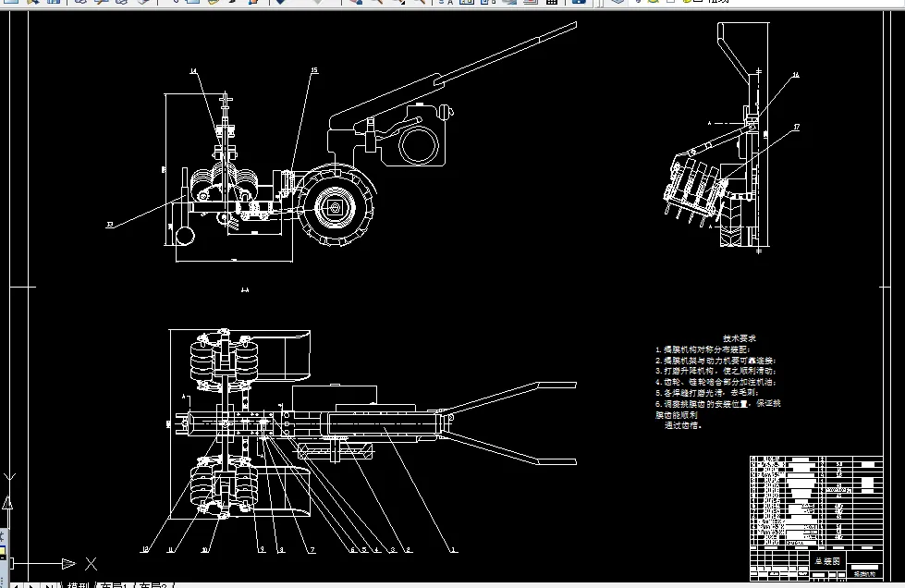This screenshot has height=588, width=905.
Task: Select callout number 1 in plan view
Action: (x=453, y=550)
